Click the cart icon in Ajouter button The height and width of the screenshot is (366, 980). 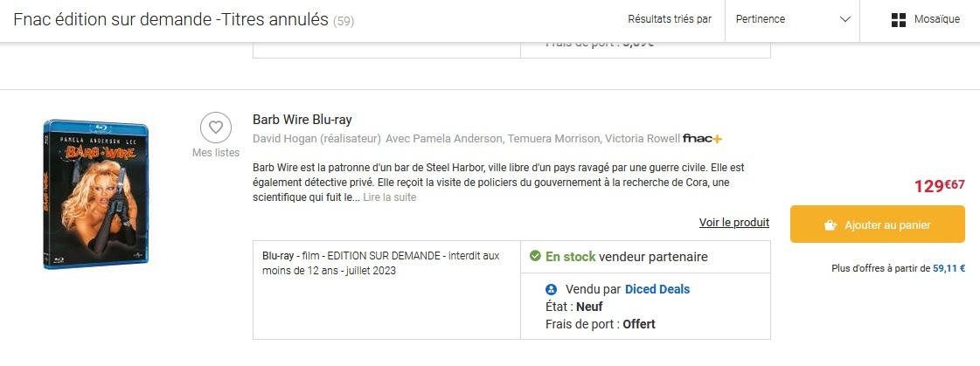tap(831, 225)
